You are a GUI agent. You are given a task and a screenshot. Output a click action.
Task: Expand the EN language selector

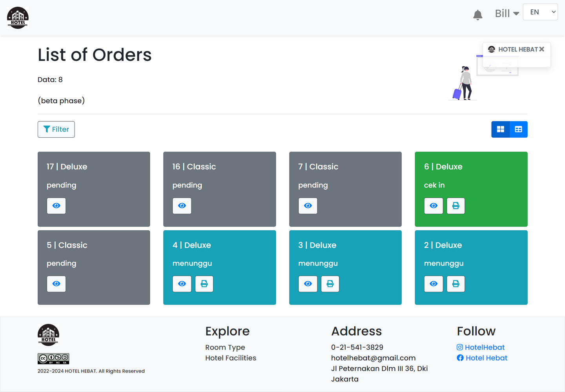[540, 12]
